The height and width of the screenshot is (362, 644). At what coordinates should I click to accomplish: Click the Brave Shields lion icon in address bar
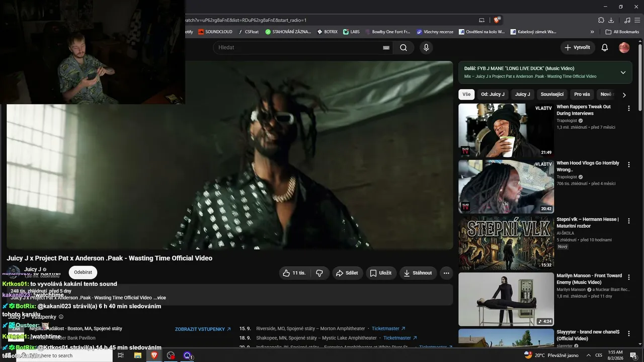click(497, 20)
